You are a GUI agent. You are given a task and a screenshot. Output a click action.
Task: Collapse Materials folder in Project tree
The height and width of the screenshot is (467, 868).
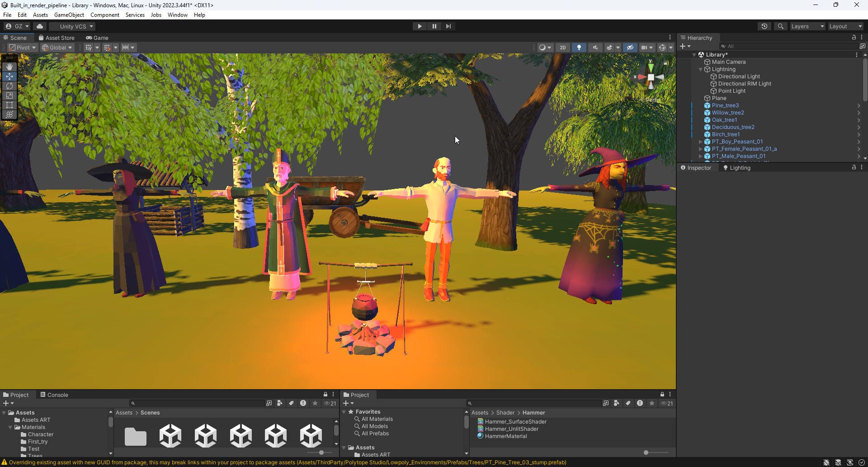tap(10, 427)
